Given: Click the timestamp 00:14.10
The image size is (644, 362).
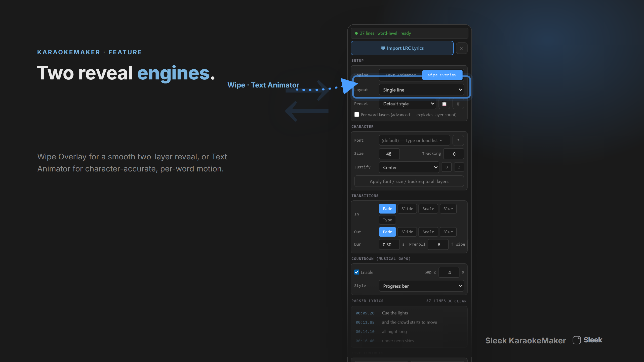Looking at the screenshot, I should [365, 332].
